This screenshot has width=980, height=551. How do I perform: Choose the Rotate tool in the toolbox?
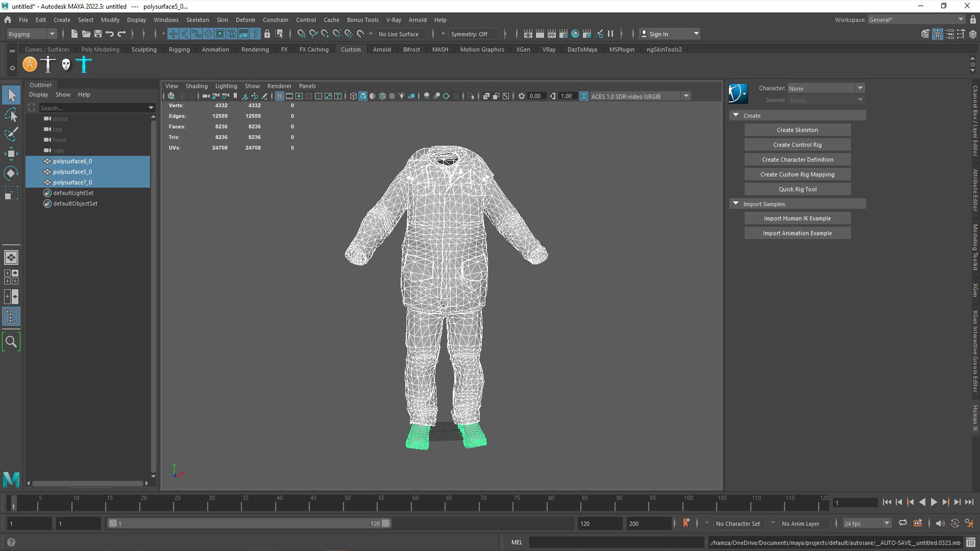tap(11, 173)
